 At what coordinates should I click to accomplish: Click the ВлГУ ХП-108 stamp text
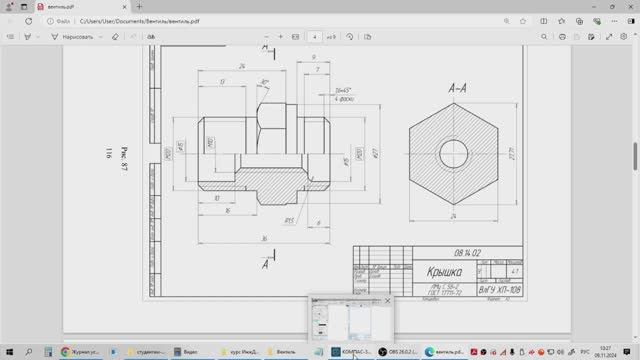pyautogui.click(x=500, y=290)
